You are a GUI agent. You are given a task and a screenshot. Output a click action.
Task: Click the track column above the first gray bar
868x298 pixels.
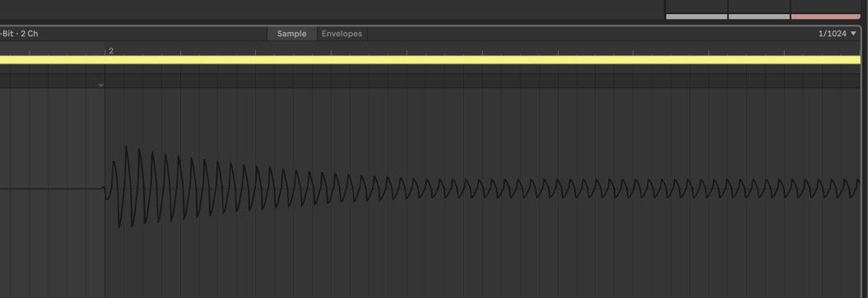[696, 6]
